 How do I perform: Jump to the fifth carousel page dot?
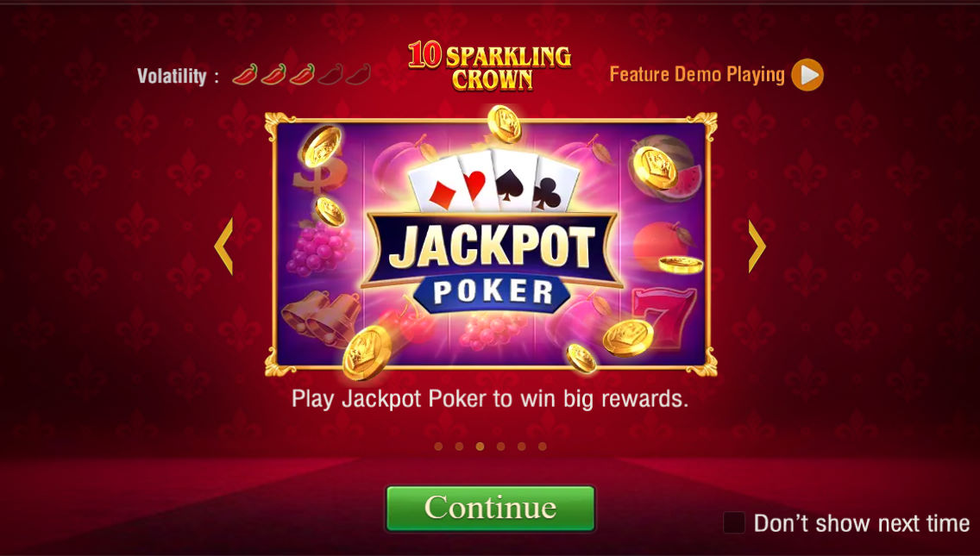tap(521, 446)
